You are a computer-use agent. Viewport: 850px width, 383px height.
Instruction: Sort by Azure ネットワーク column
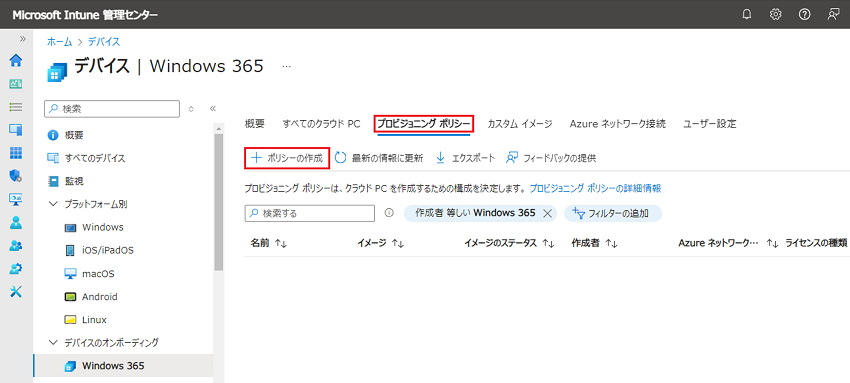(728, 244)
